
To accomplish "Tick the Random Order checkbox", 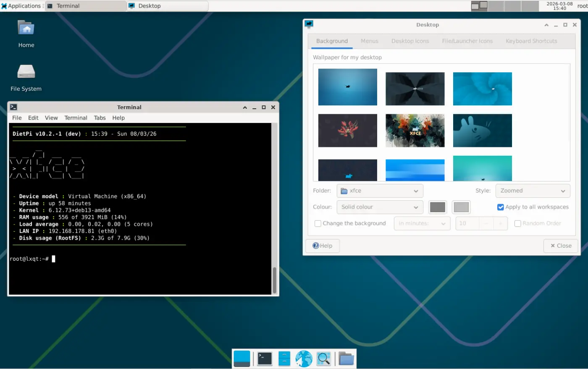I will (x=518, y=223).
